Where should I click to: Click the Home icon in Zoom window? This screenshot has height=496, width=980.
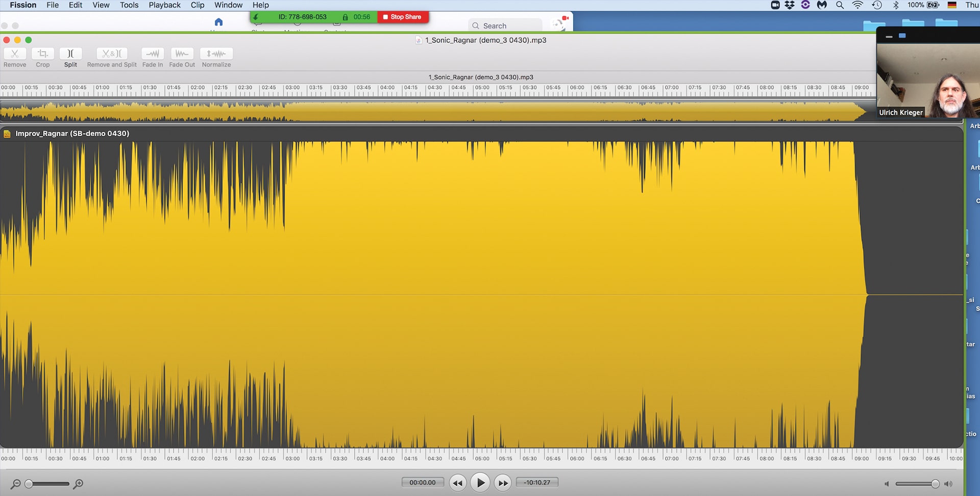pyautogui.click(x=218, y=22)
